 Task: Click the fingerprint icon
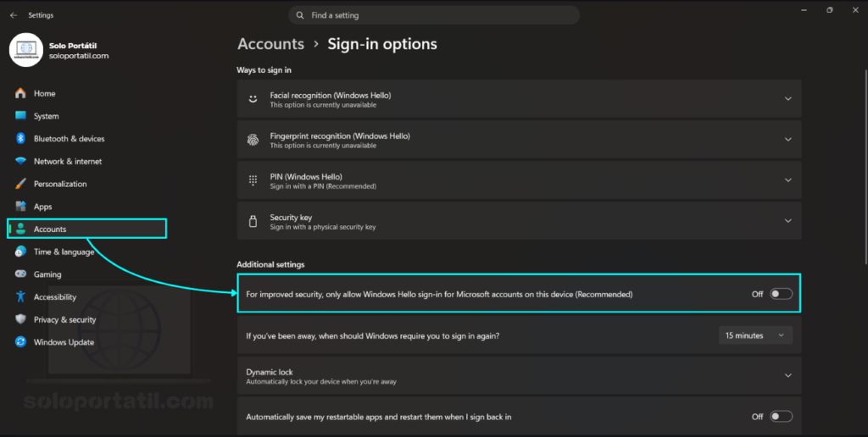click(253, 140)
